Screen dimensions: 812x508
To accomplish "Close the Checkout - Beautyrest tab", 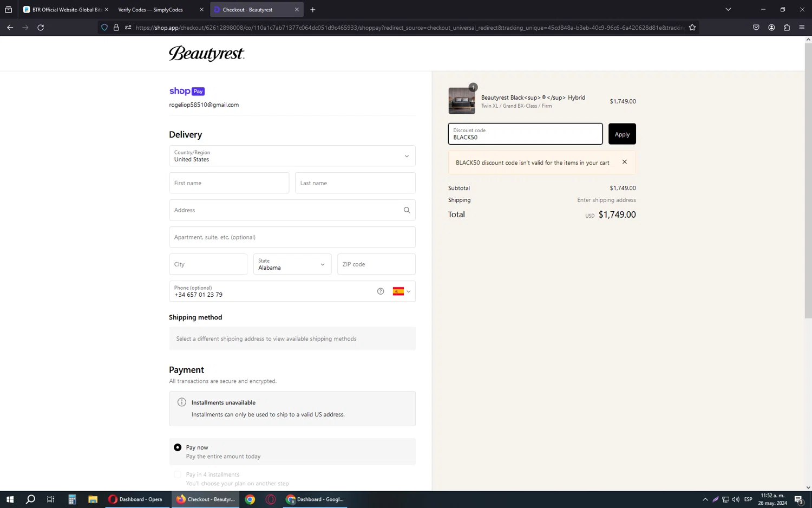I will click(297, 10).
